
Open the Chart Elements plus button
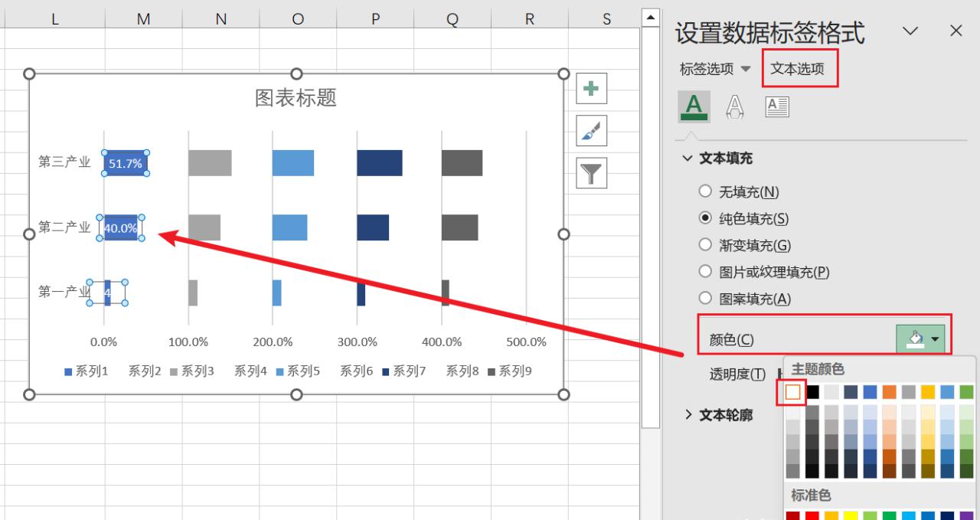(591, 89)
